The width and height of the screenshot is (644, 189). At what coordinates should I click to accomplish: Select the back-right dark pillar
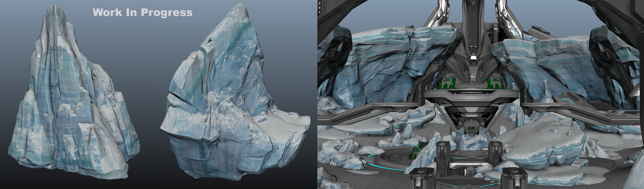pyautogui.click(x=495, y=154)
